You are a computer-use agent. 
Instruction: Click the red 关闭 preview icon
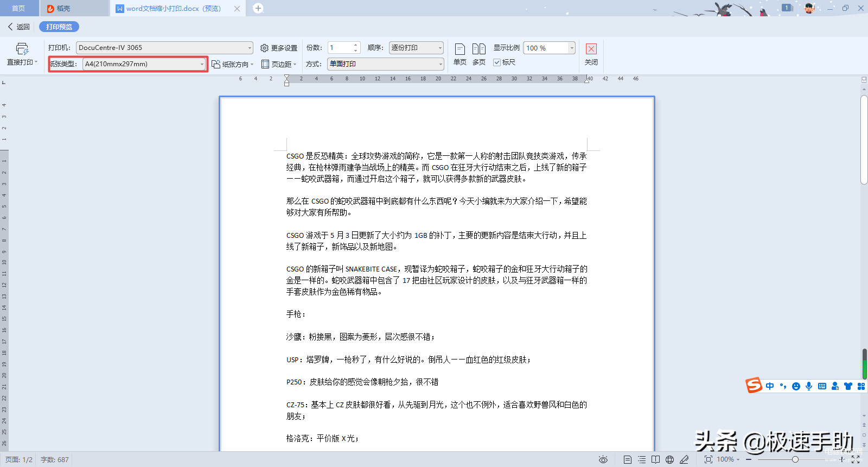pos(591,49)
